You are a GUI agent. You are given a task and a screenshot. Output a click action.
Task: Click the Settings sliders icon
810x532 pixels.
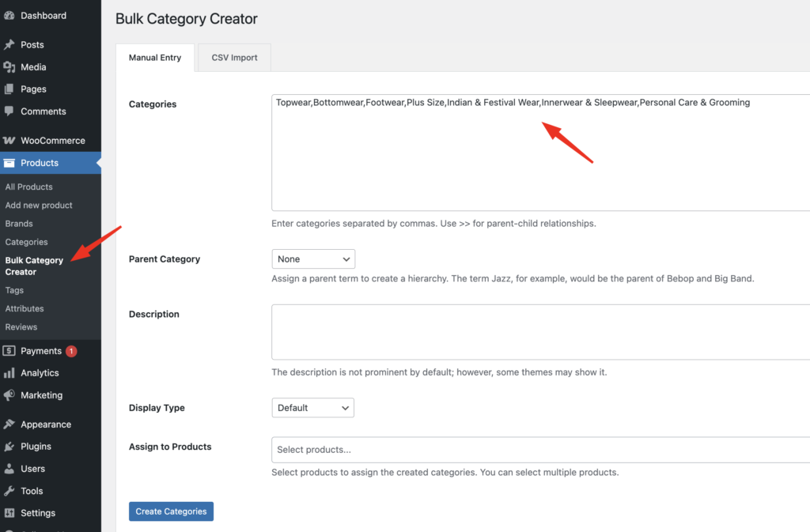point(9,513)
